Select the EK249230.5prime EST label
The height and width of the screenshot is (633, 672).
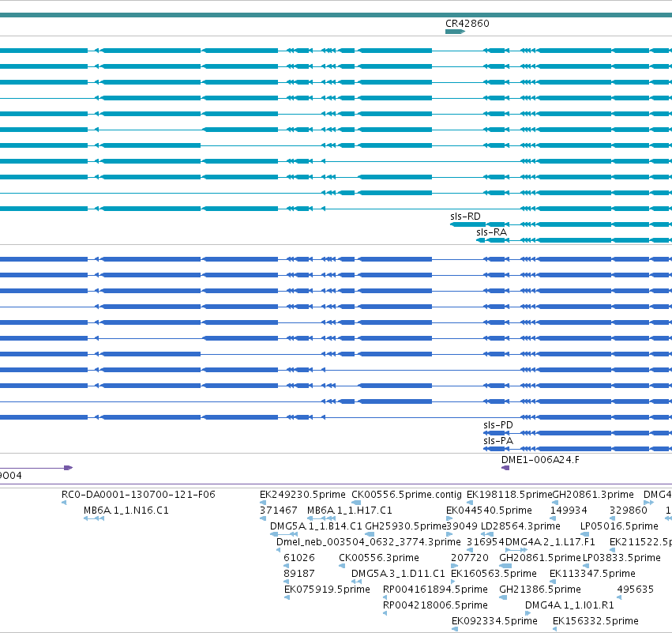[302, 495]
